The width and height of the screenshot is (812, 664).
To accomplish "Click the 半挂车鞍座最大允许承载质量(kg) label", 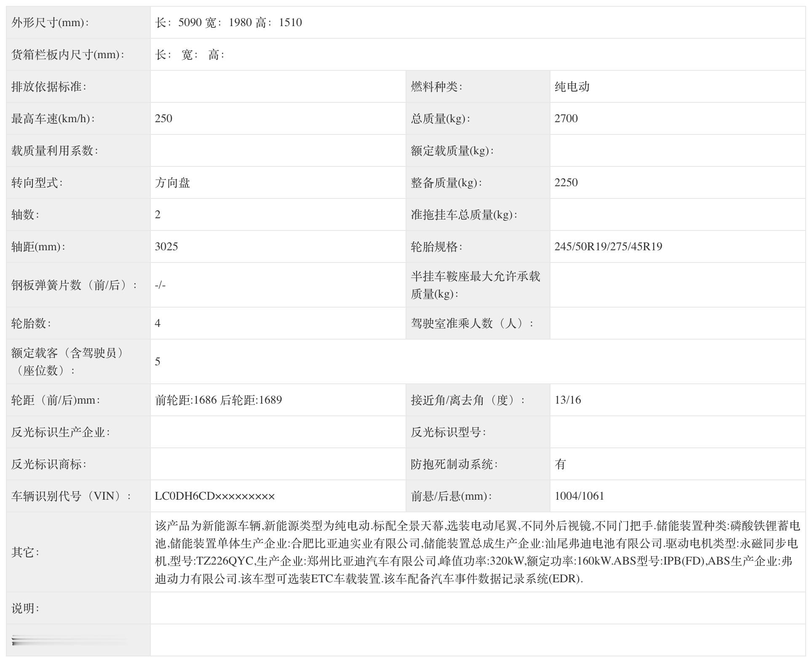I will tap(475, 285).
